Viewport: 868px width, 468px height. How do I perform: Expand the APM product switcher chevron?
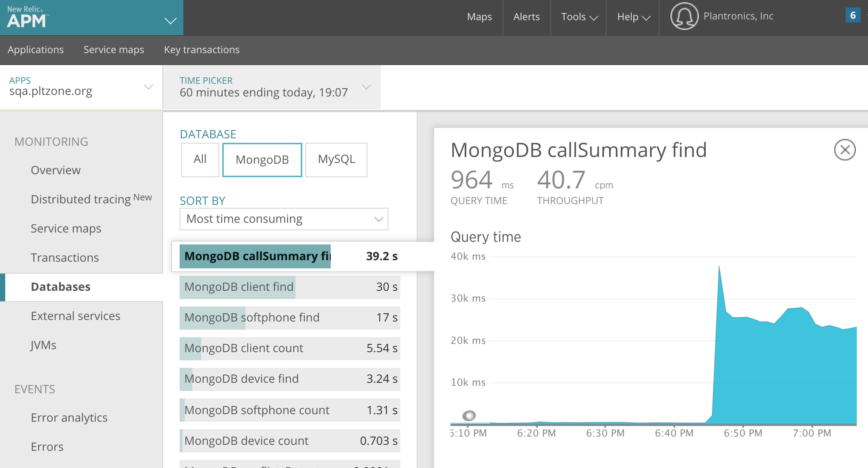coord(171,21)
